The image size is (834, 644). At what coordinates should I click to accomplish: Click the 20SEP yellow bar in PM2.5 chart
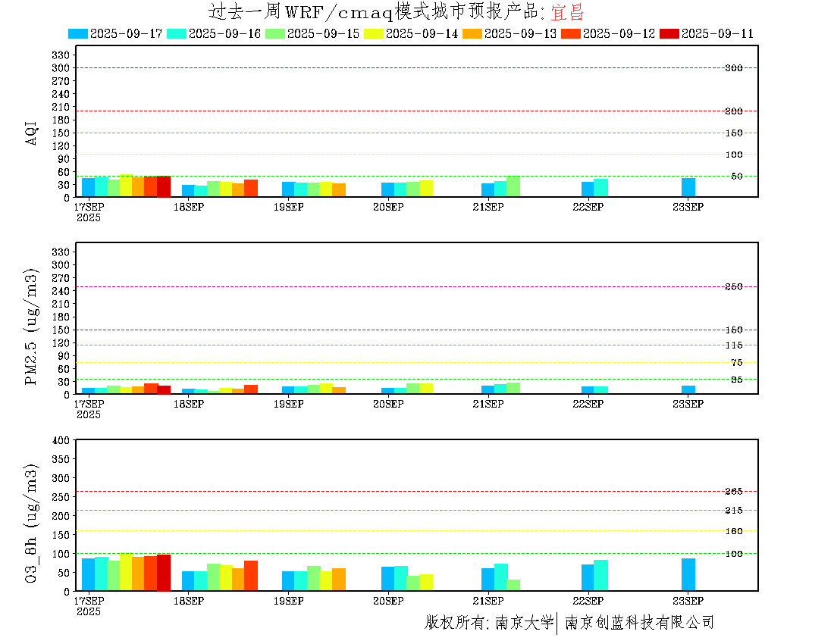[426, 389]
